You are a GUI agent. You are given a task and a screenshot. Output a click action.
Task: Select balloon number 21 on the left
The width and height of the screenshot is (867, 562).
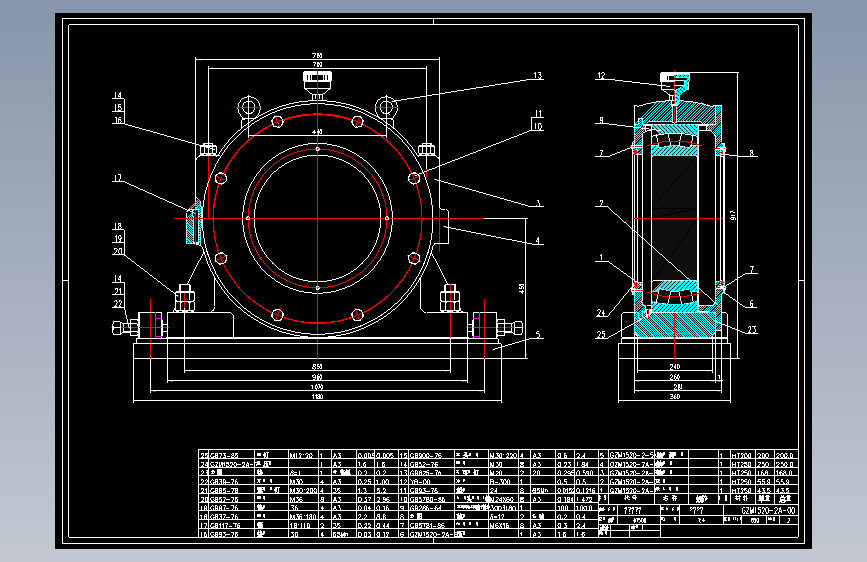tap(118, 291)
